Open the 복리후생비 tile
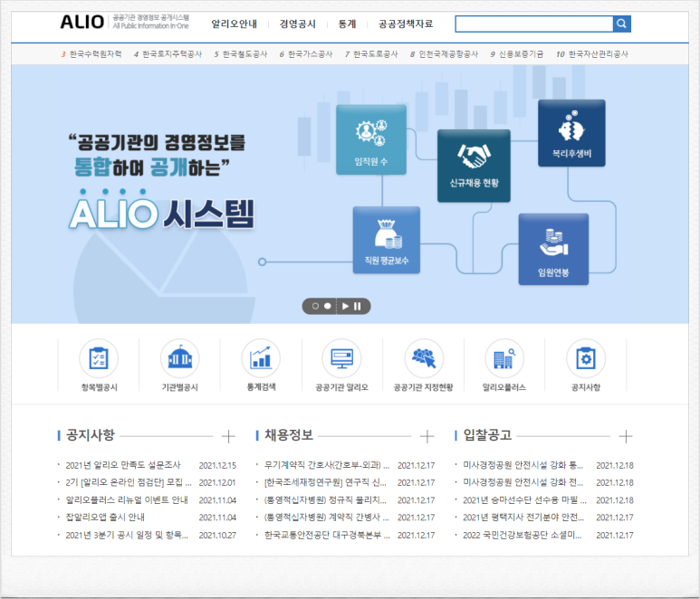The height and width of the screenshot is (599, 700). point(571,133)
